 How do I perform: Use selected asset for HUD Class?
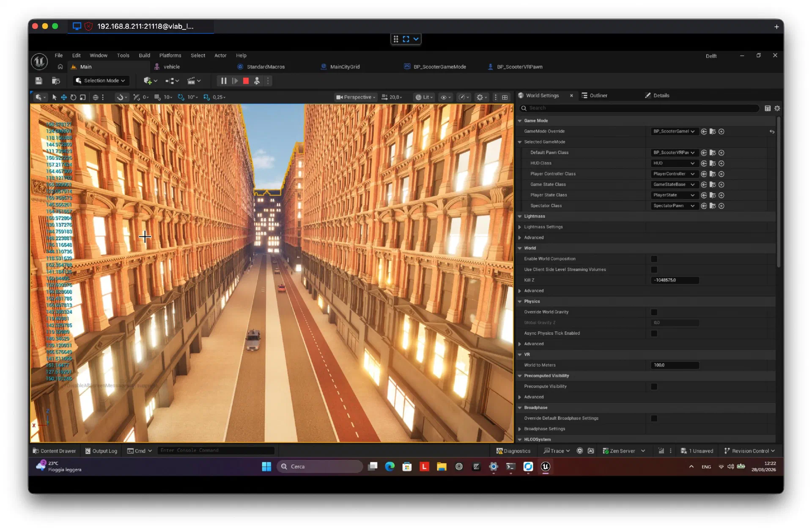click(x=704, y=163)
